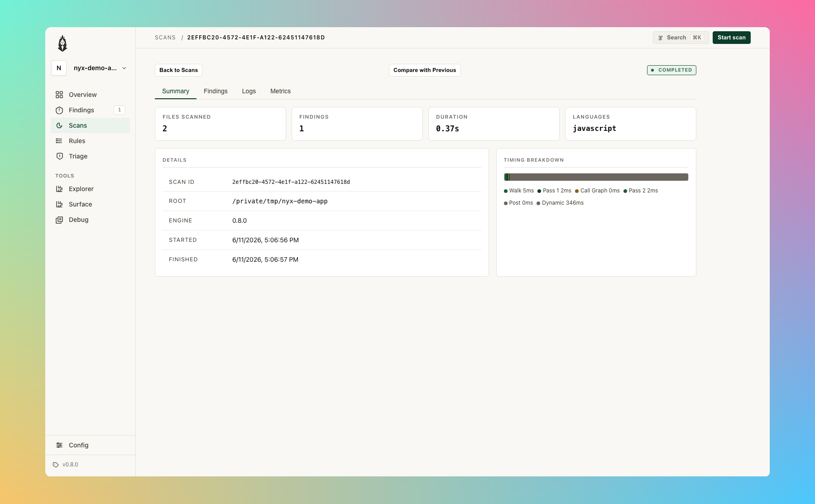Open the Overview grid icon

[59, 95]
